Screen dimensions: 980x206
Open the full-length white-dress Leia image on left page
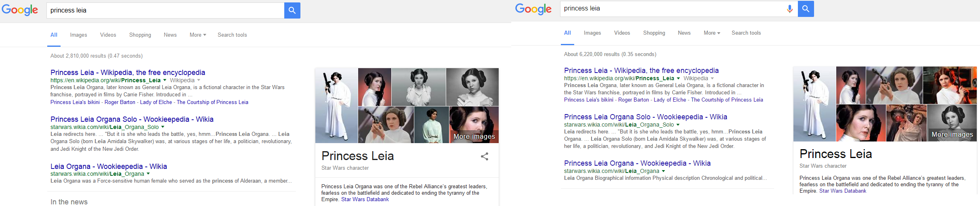pyautogui.click(x=336, y=106)
